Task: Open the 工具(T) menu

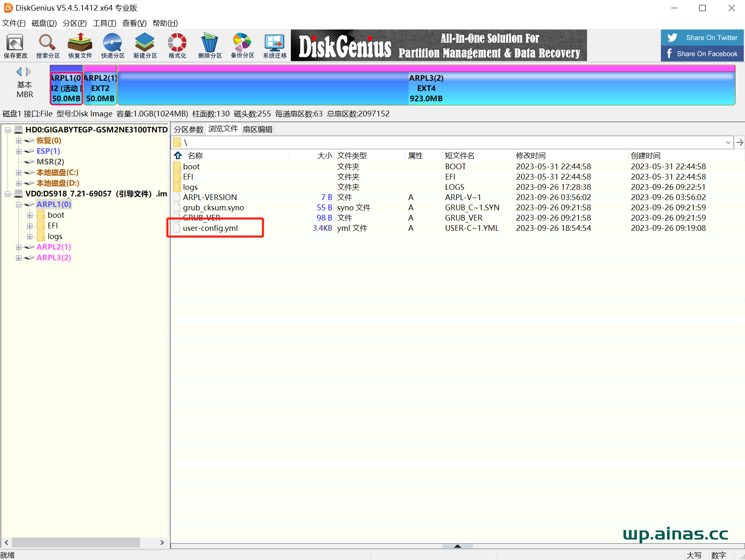Action: (x=105, y=23)
